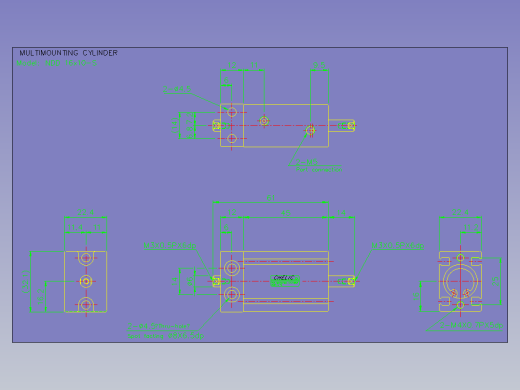This screenshot has width=520, height=390.
Task: Click the 11.4 dimension value
Action: click(75, 228)
